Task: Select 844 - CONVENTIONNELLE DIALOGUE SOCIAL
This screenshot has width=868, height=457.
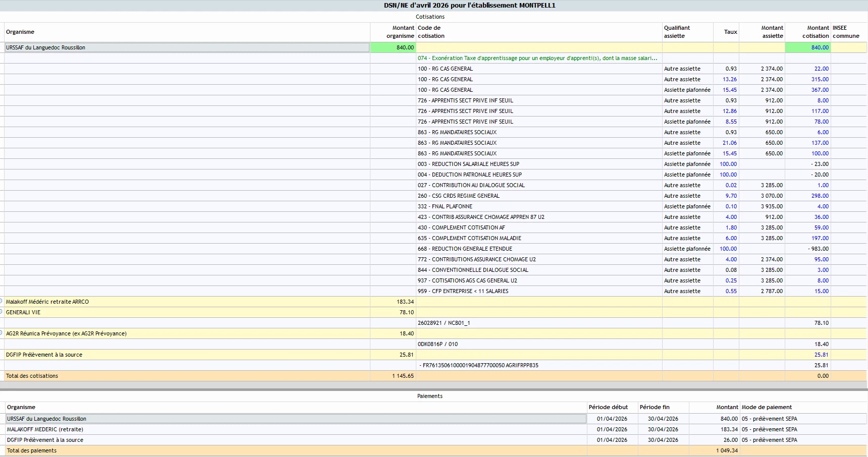Action: (473, 270)
